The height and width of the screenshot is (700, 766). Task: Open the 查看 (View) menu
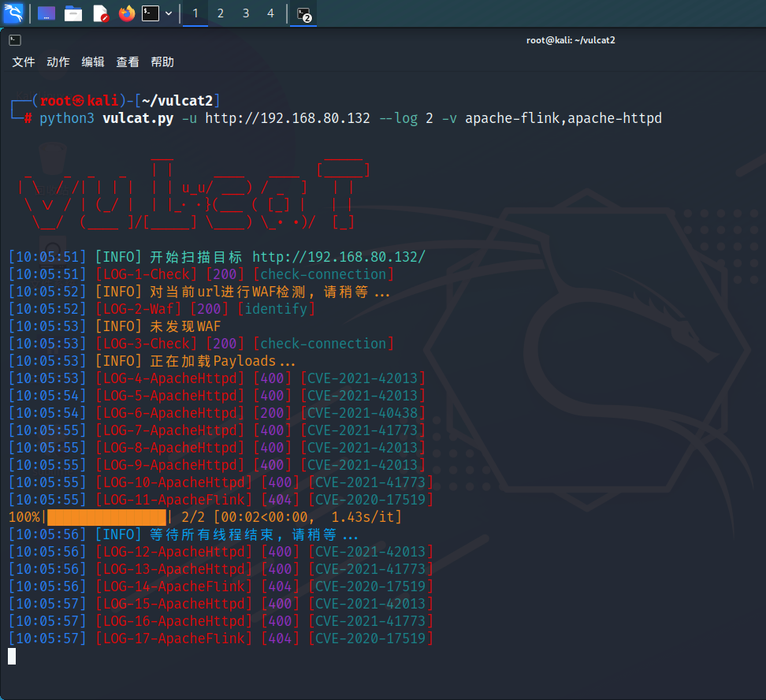click(128, 62)
